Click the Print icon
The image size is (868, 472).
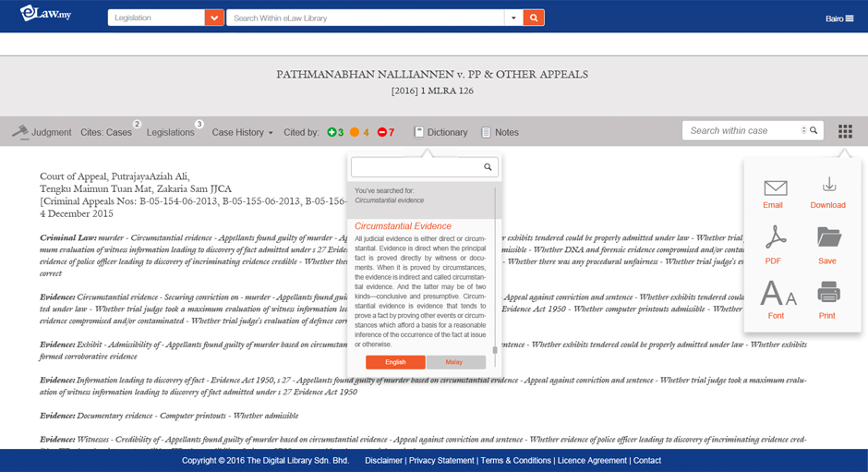[x=827, y=294]
